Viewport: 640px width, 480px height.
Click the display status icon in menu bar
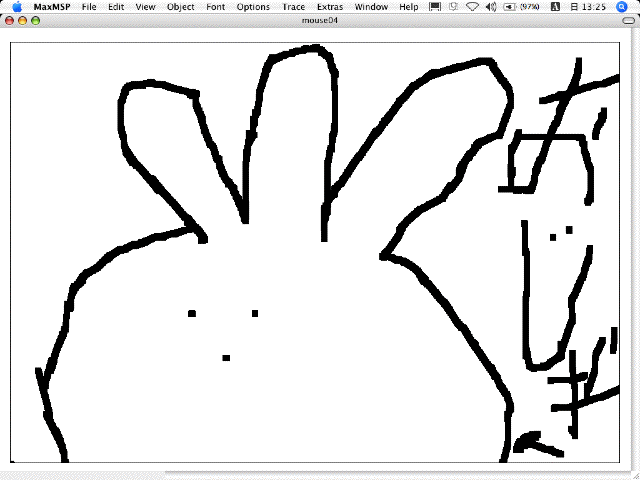pyautogui.click(x=435, y=7)
